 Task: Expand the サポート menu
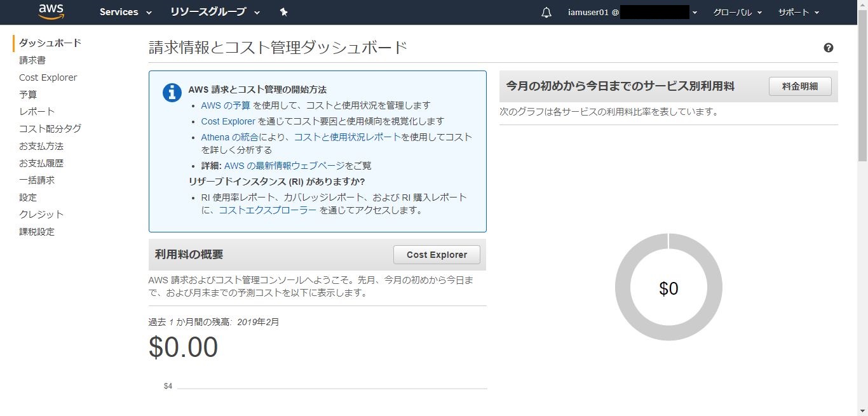798,12
